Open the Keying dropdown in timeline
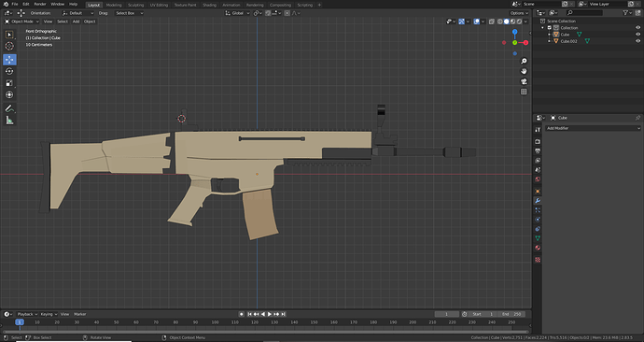The image size is (644, 342). click(49, 314)
